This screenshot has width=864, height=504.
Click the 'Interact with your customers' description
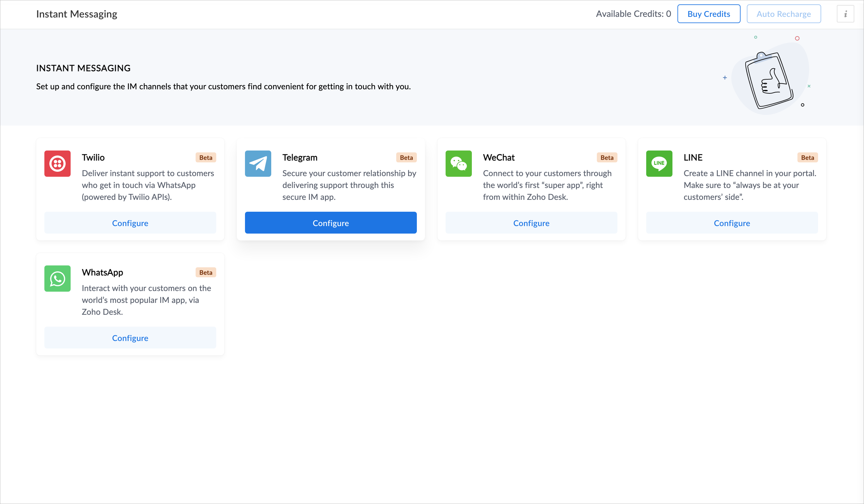click(146, 300)
